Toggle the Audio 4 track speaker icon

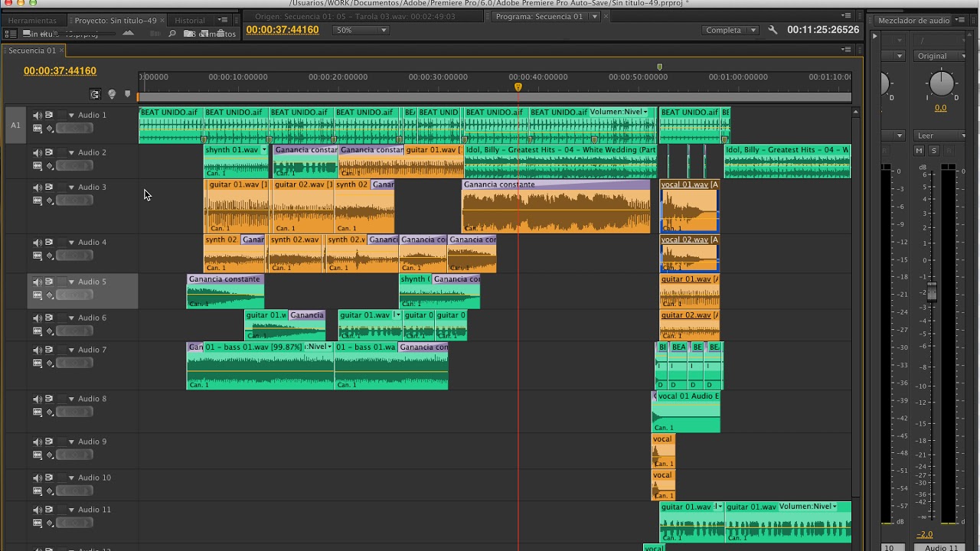click(37, 243)
